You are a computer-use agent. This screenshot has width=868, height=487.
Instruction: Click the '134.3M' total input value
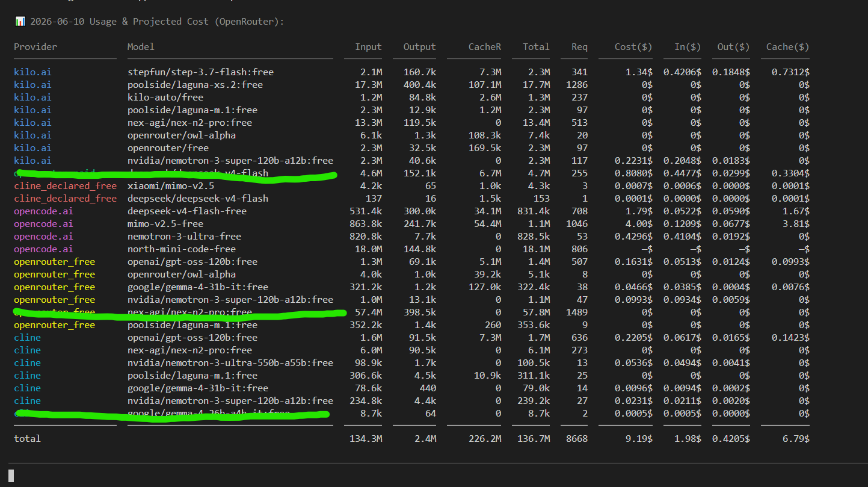(366, 439)
